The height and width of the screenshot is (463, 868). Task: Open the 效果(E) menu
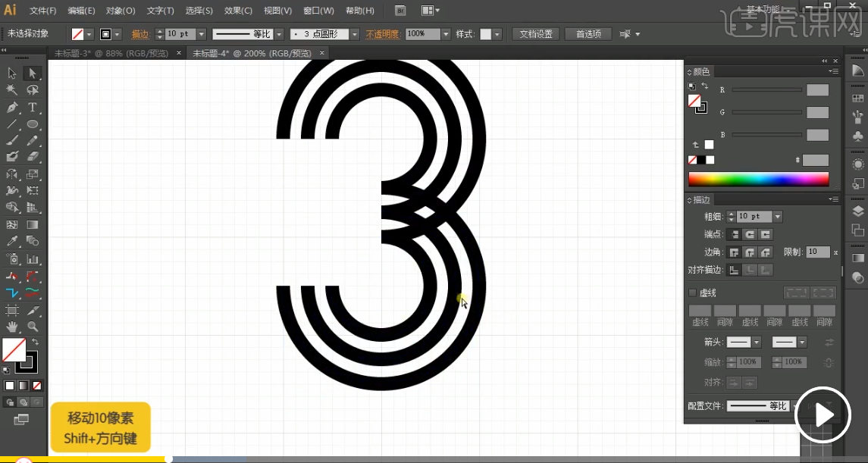(238, 11)
